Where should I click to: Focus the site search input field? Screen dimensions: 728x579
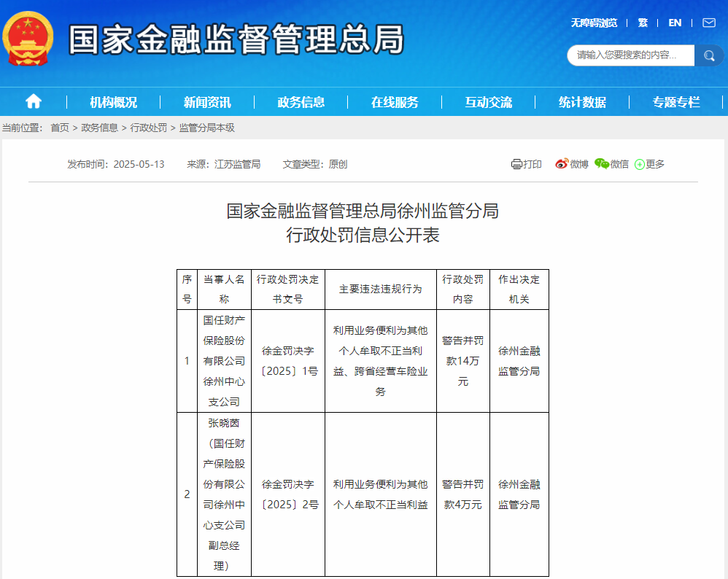630,55
